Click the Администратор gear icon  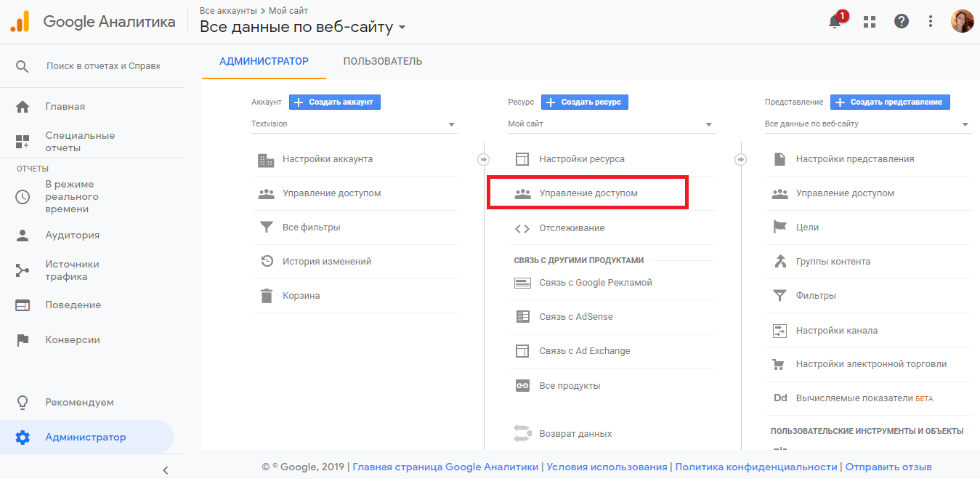(x=23, y=438)
